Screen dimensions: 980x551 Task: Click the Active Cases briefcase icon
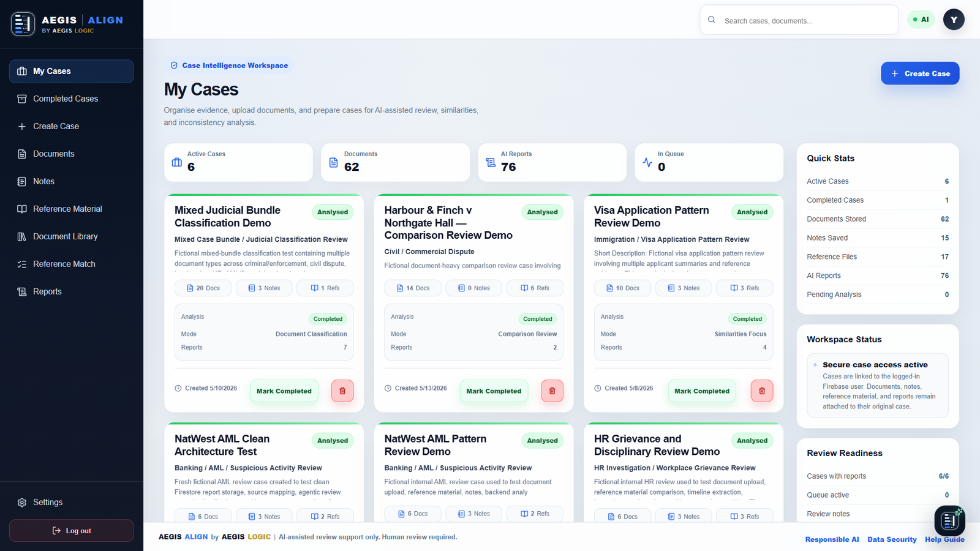point(177,162)
